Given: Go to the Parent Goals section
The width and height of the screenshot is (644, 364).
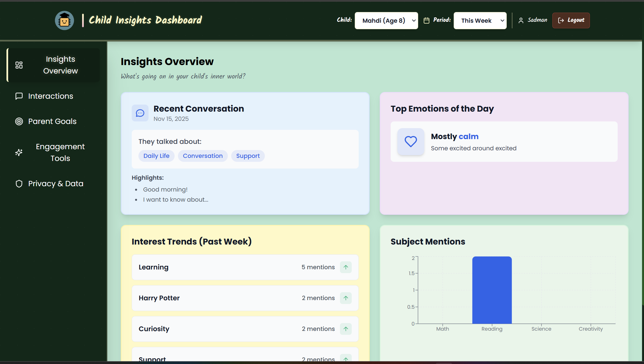Looking at the screenshot, I should click(x=52, y=121).
